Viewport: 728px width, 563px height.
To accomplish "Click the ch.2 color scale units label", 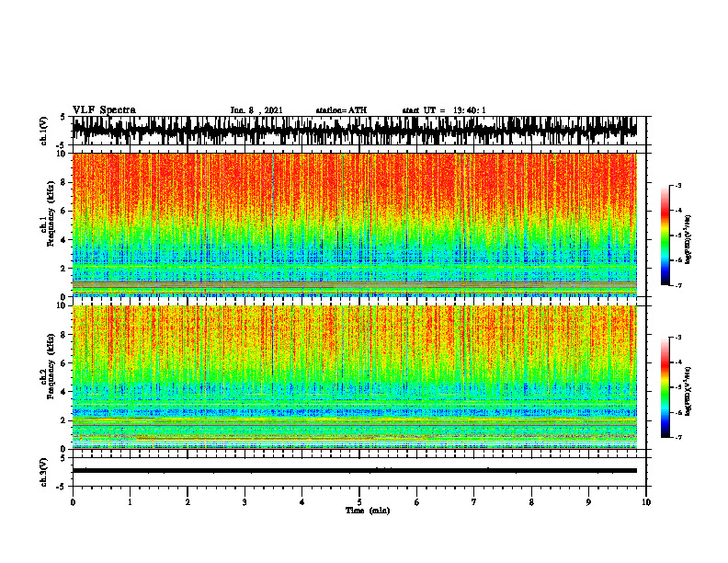I will (x=688, y=390).
